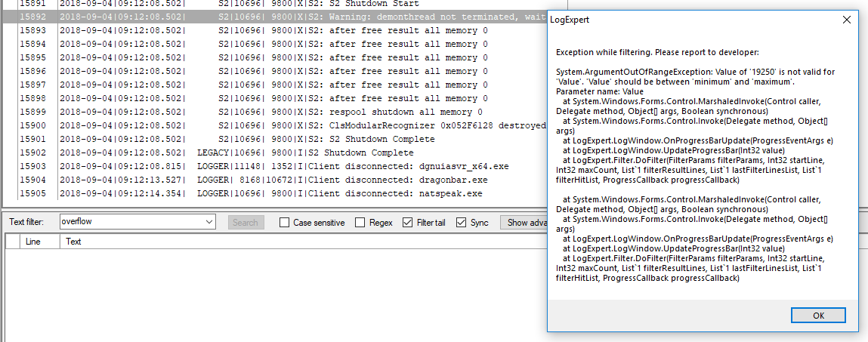The width and height of the screenshot is (868, 342).
Task: Select line 15905 natspeak.exe disconnected
Action: (275, 194)
